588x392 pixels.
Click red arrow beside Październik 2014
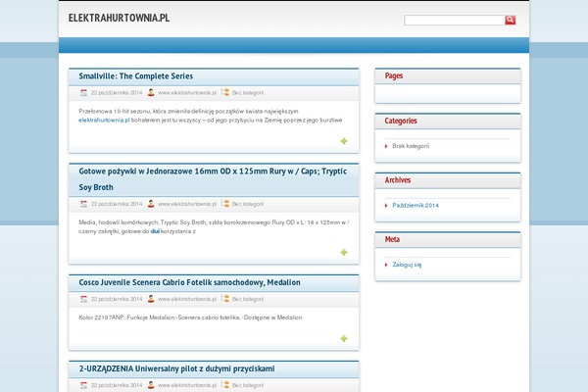[x=386, y=206]
